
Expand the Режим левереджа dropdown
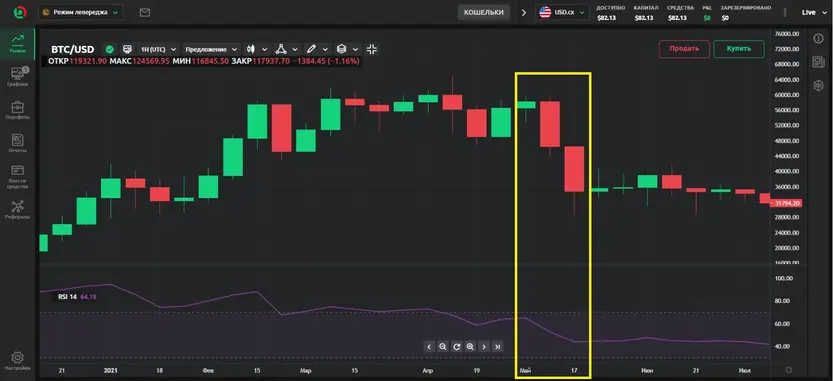(x=81, y=12)
